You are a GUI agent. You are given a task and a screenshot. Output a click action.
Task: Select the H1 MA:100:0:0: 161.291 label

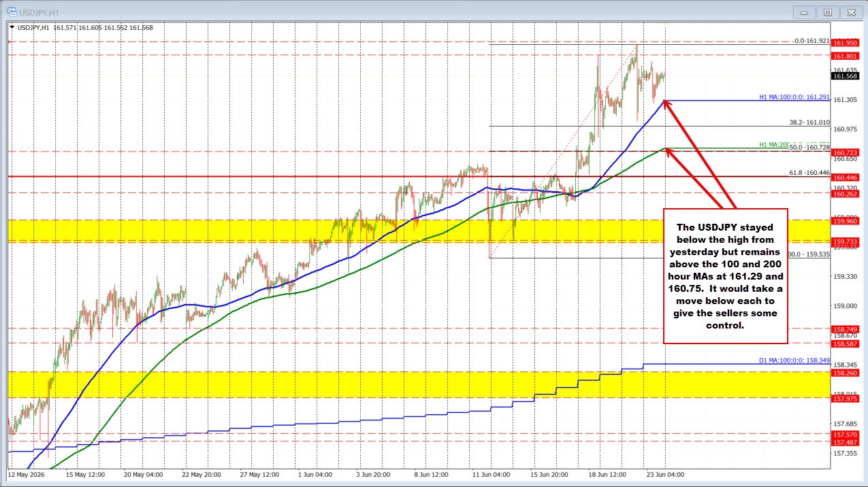[x=794, y=97]
